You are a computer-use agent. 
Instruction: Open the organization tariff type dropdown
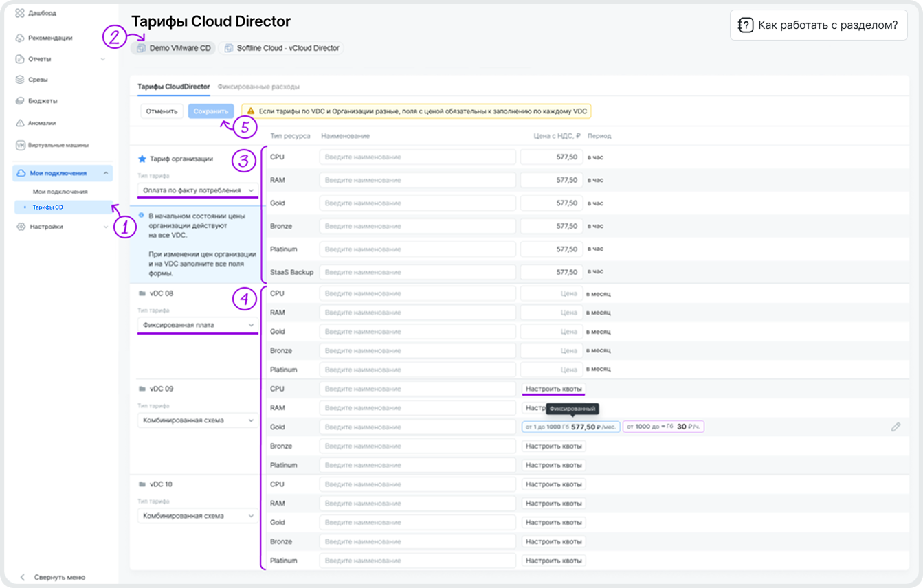pyautogui.click(x=197, y=190)
